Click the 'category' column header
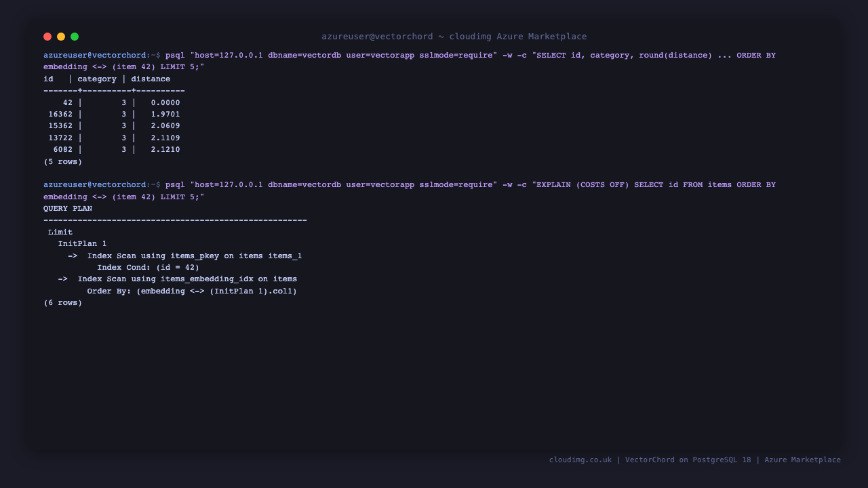The width and height of the screenshot is (868, 488). tap(97, 79)
